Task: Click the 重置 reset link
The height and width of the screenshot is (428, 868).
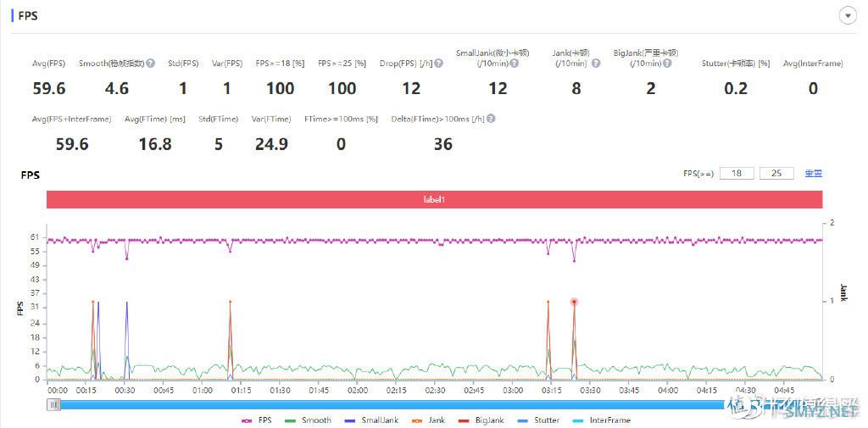Action: (813, 174)
